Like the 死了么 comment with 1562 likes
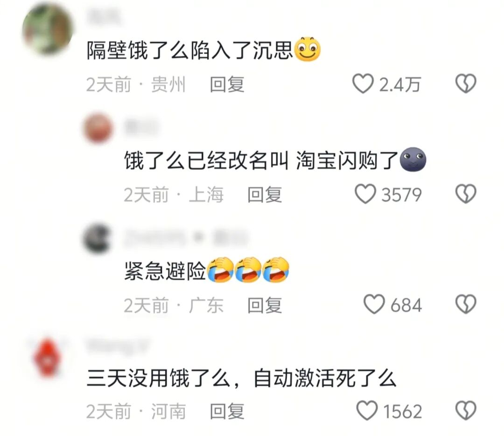 point(367,411)
